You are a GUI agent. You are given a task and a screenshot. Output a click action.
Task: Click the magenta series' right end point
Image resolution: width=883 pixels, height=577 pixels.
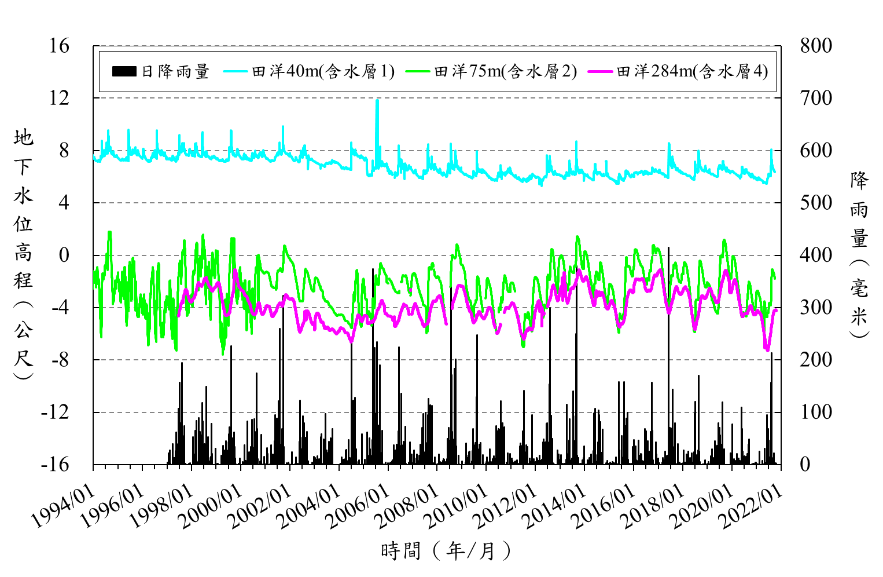(776, 310)
